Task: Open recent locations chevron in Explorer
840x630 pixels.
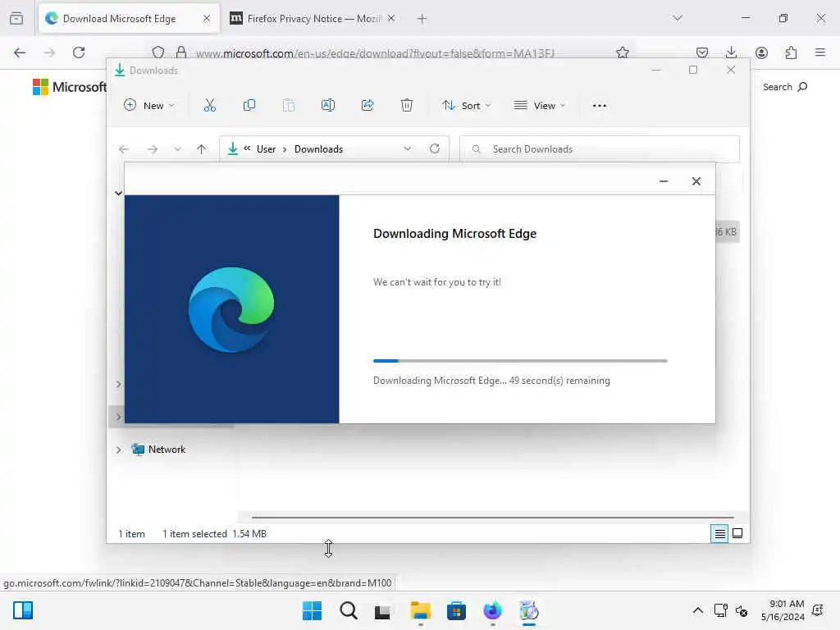Action: click(x=177, y=149)
